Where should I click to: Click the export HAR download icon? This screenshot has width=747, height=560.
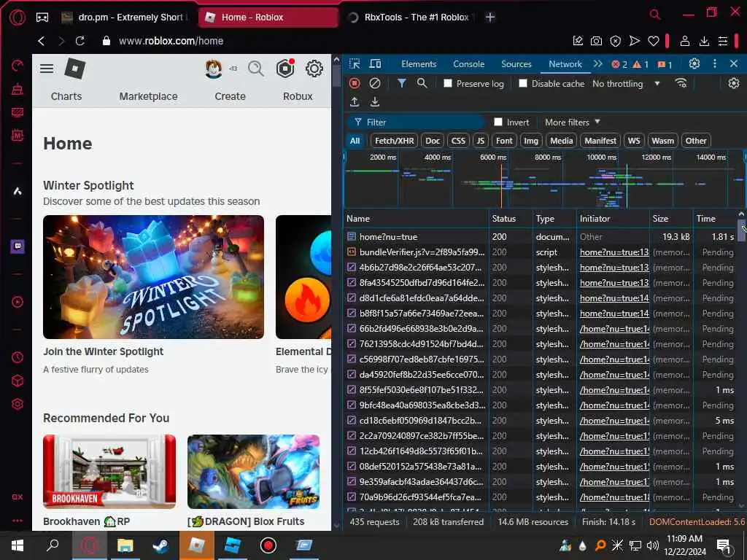click(x=375, y=102)
